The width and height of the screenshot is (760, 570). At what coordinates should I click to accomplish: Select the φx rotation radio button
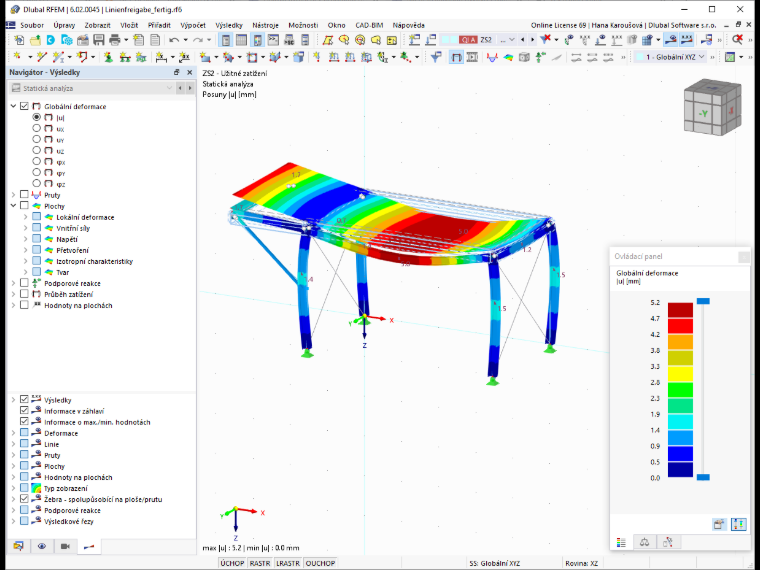[x=36, y=161]
